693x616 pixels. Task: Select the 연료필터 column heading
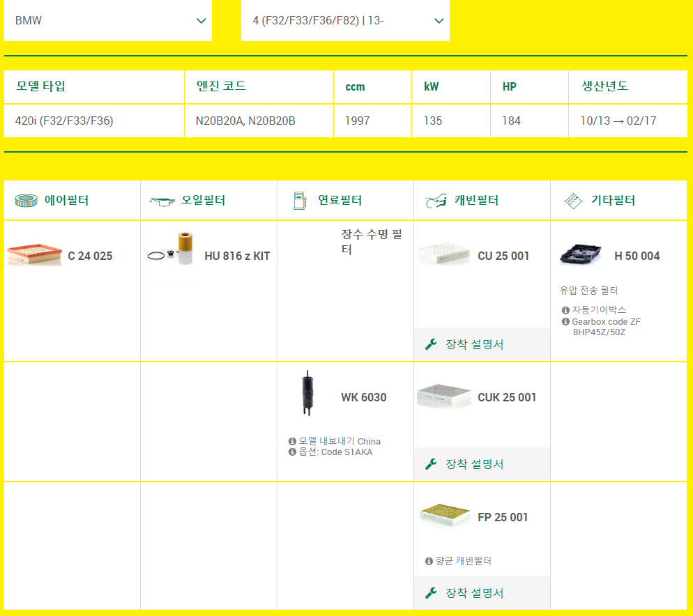click(x=340, y=200)
